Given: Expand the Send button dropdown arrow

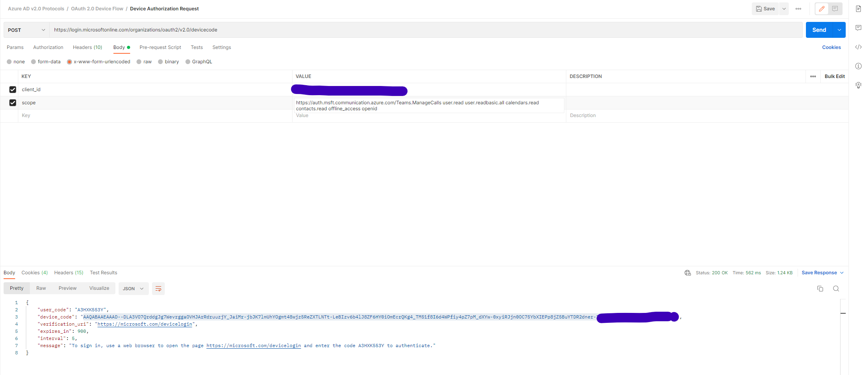Looking at the screenshot, I should coord(839,30).
